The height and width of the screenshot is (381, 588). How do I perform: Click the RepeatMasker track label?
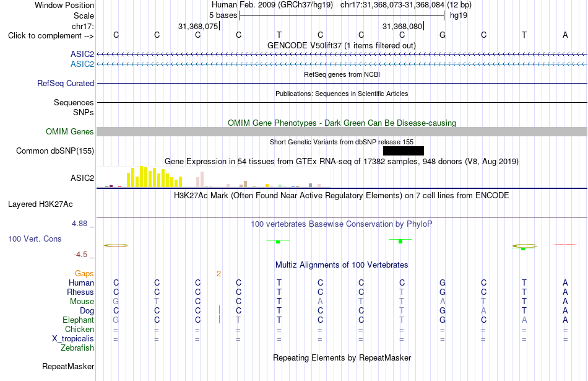coord(68,366)
